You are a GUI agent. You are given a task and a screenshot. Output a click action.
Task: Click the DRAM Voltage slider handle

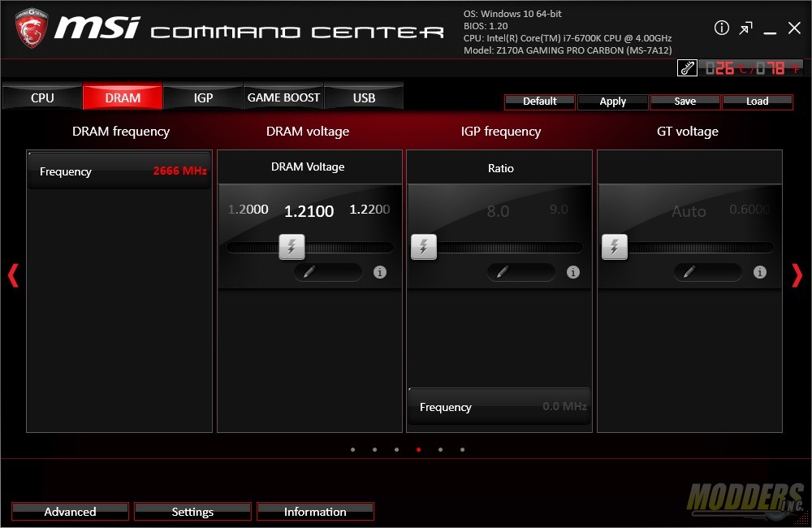click(292, 247)
